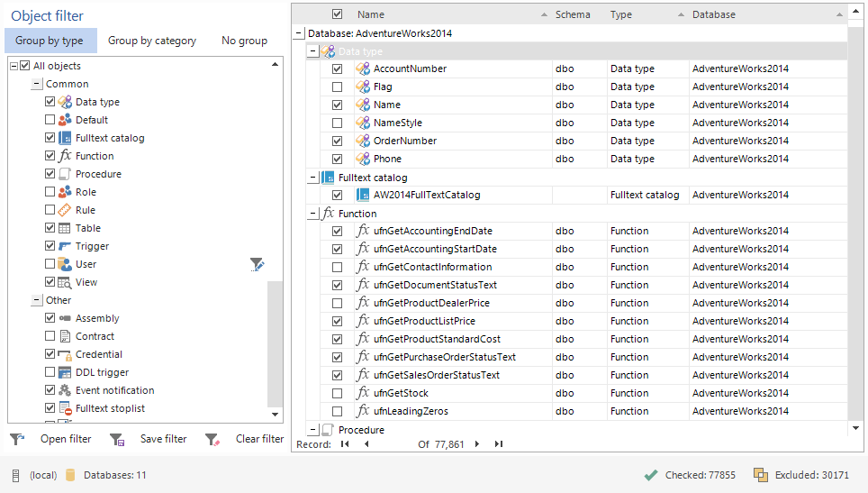868x493 pixels.
Task: Sort by the Name column header
Action: (452, 14)
